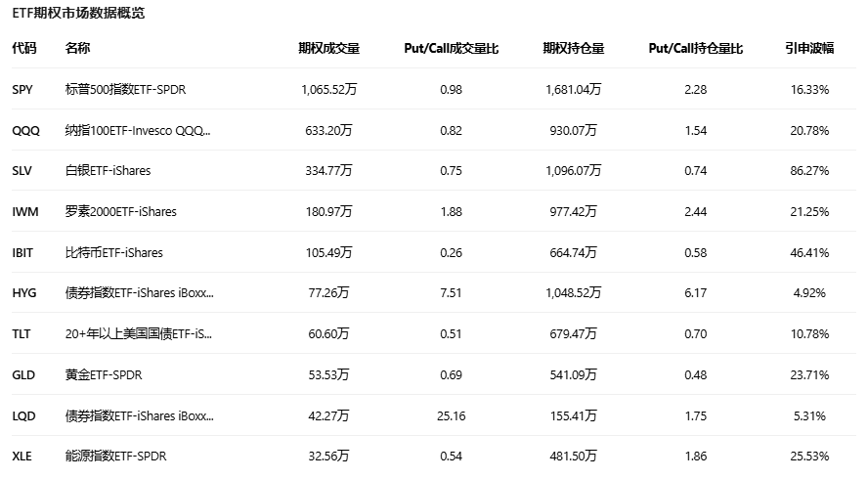This screenshot has height=479, width=868.
Task: Open 标普500指数ETF-SPDR name
Action: (x=125, y=89)
